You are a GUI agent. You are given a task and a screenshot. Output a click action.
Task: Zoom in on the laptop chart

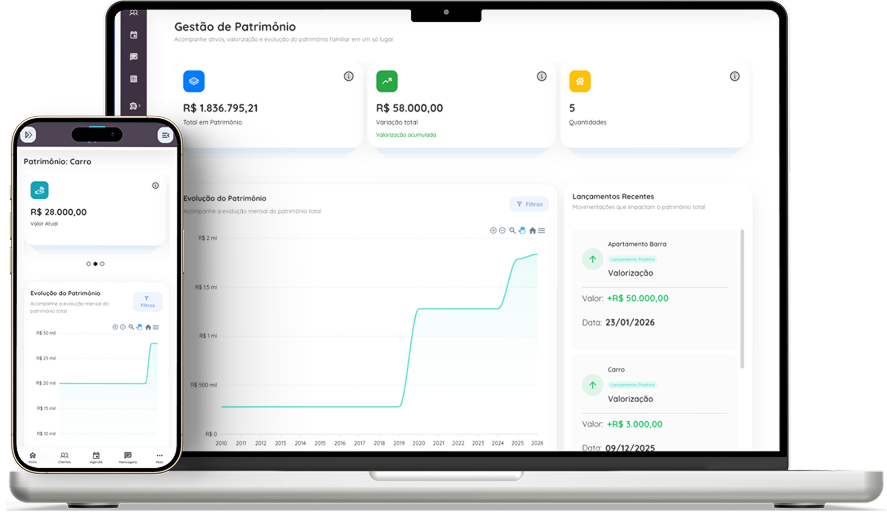(x=493, y=230)
